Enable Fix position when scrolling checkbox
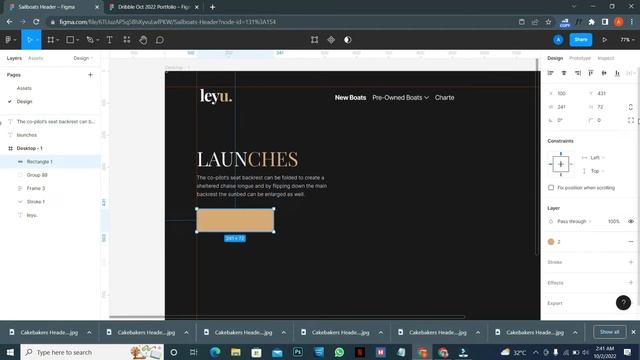 (551, 188)
